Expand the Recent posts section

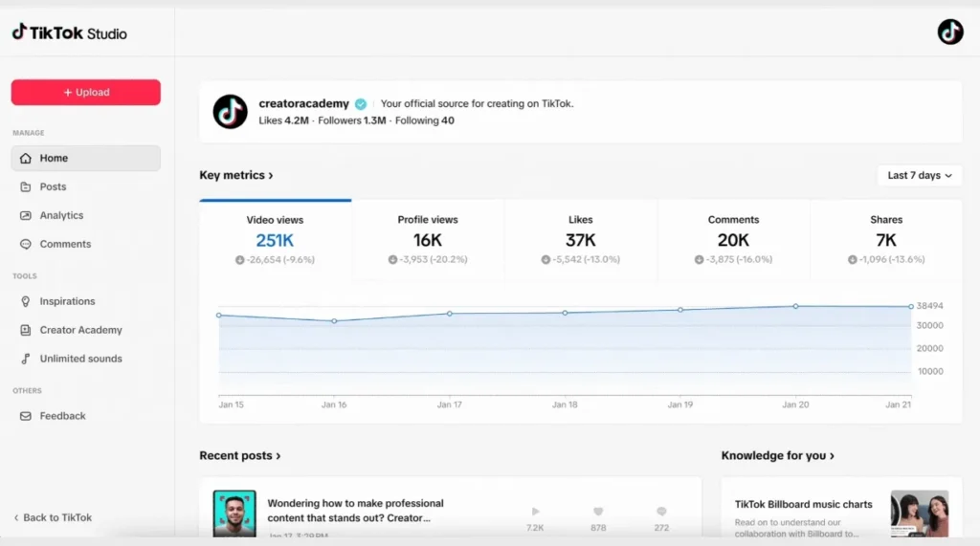point(240,456)
